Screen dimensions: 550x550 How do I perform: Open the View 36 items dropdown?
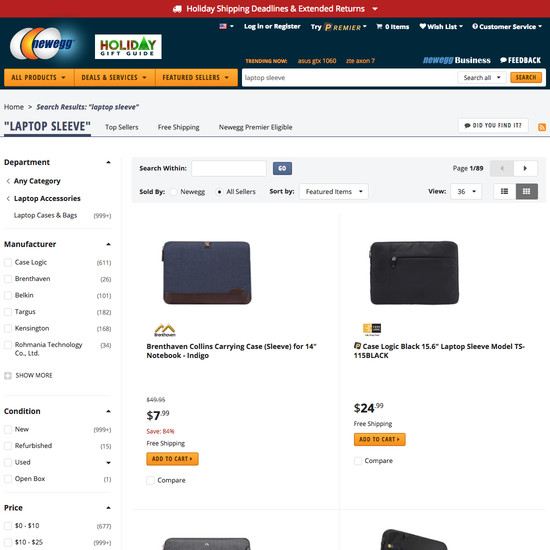click(466, 192)
